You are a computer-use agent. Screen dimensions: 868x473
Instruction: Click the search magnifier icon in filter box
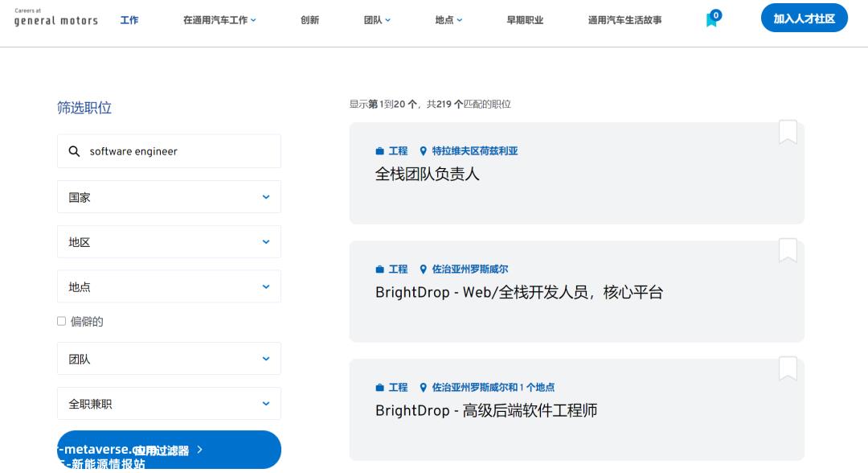point(74,151)
